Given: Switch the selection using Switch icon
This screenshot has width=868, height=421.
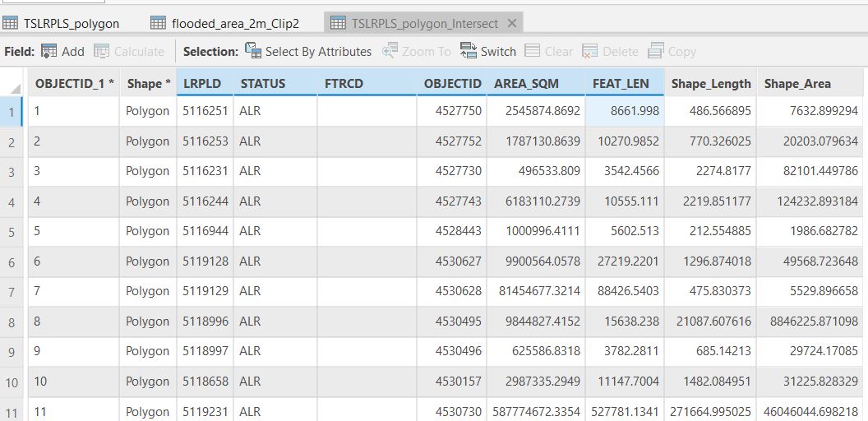Looking at the screenshot, I should coord(469,51).
